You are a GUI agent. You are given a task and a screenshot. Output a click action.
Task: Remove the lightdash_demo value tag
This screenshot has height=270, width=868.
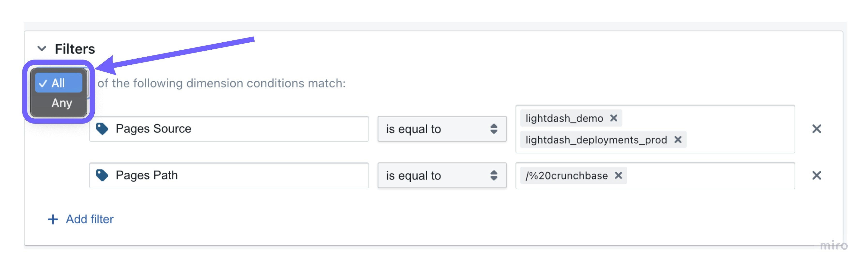point(614,118)
